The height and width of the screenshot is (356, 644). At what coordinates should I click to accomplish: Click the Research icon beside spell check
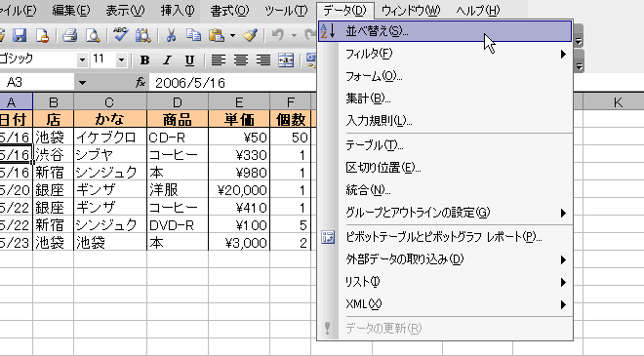pyautogui.click(x=142, y=35)
